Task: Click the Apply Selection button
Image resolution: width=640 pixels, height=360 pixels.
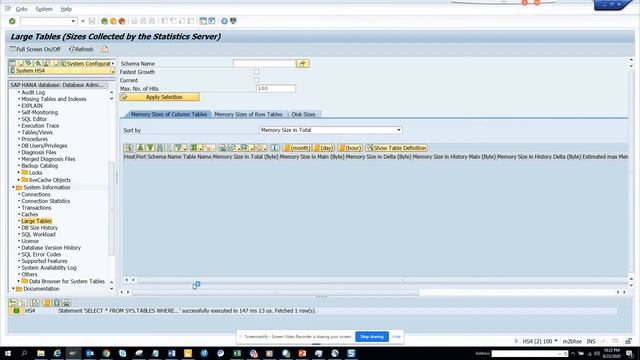Action: 160,97
